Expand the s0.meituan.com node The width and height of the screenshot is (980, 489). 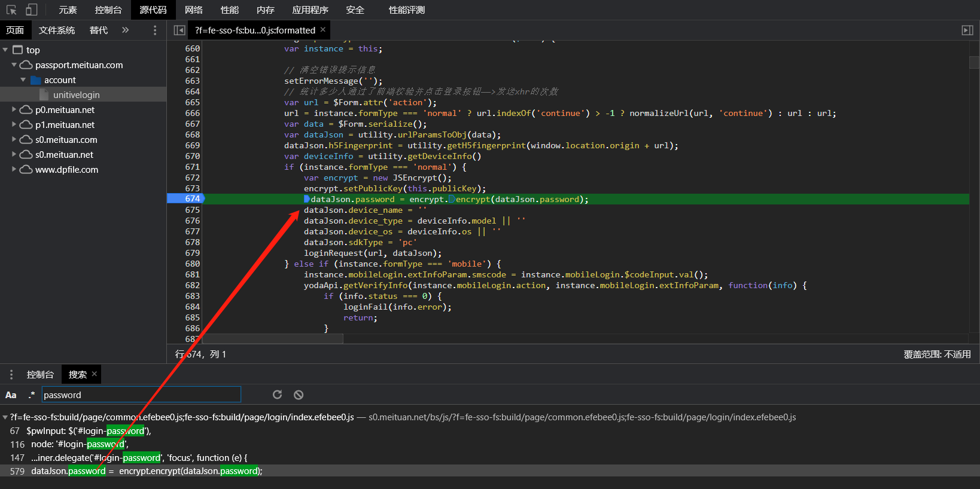tap(14, 139)
